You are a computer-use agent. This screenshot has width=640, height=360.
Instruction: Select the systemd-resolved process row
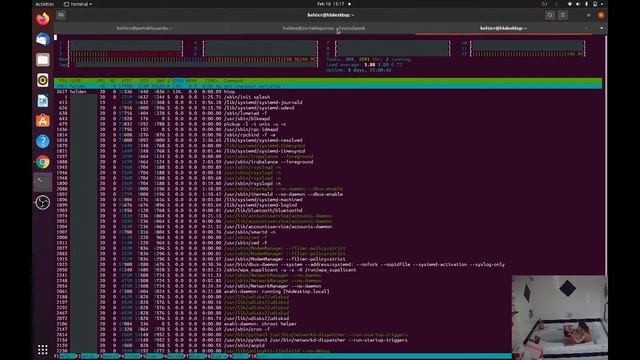[x=328, y=140]
